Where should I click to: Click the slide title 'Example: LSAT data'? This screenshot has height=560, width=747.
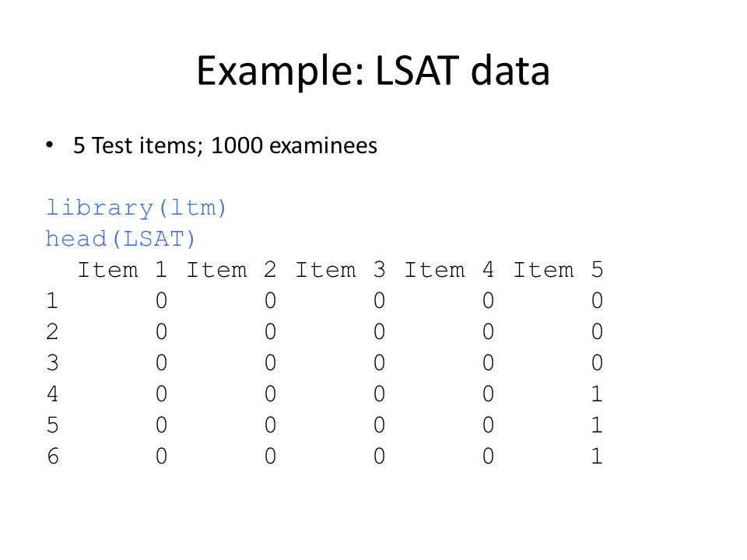click(x=373, y=71)
